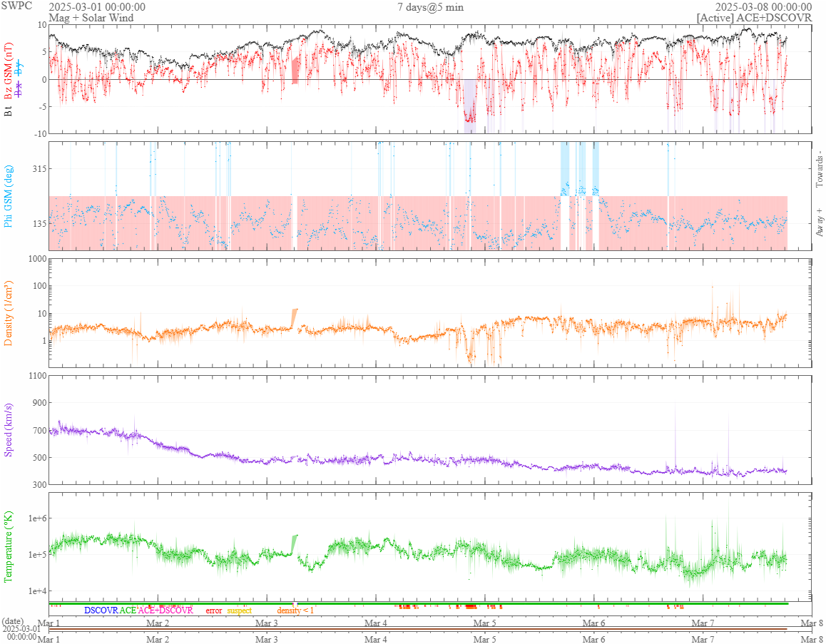This screenshot has height=644, width=826.
Task: Click the 'Speed (km/s)' axis label
Action: click(x=9, y=430)
